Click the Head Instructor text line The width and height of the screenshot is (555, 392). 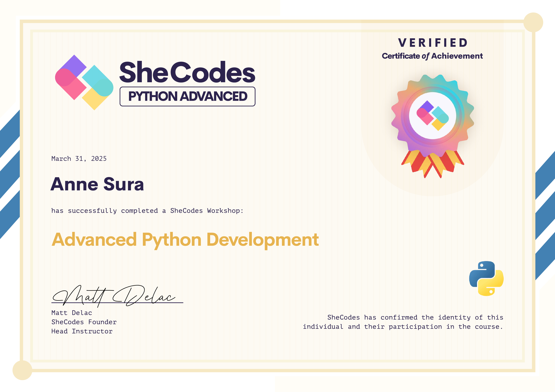tap(82, 331)
